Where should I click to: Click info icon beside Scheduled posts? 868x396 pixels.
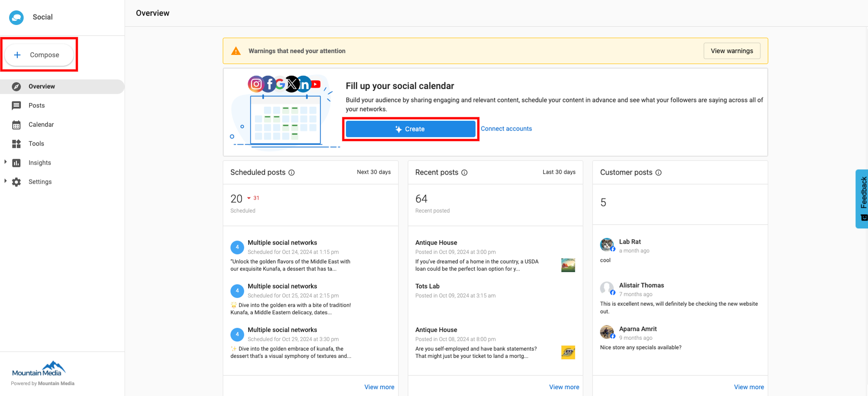pyautogui.click(x=291, y=173)
